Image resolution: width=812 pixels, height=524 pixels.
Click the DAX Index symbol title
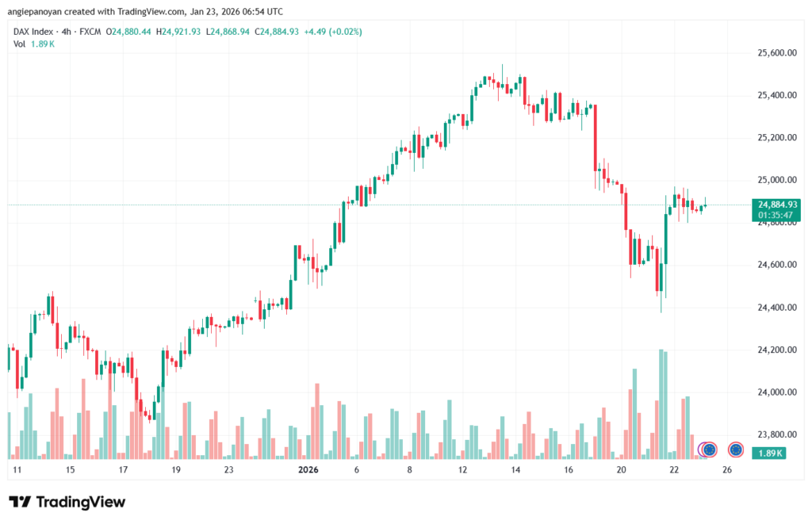(32, 31)
